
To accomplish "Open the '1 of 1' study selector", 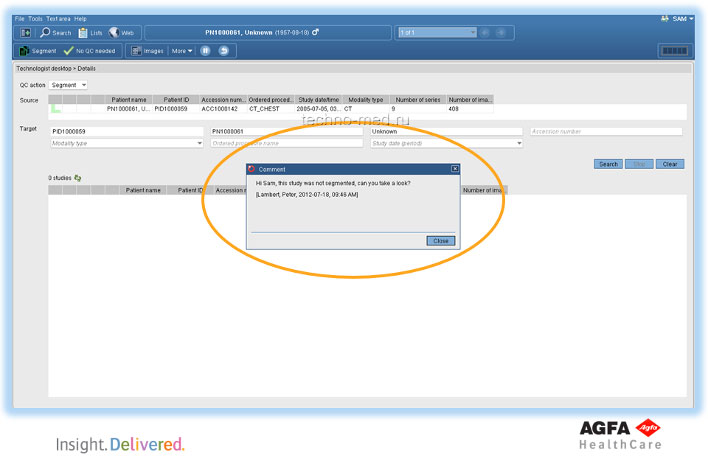I will (x=437, y=33).
